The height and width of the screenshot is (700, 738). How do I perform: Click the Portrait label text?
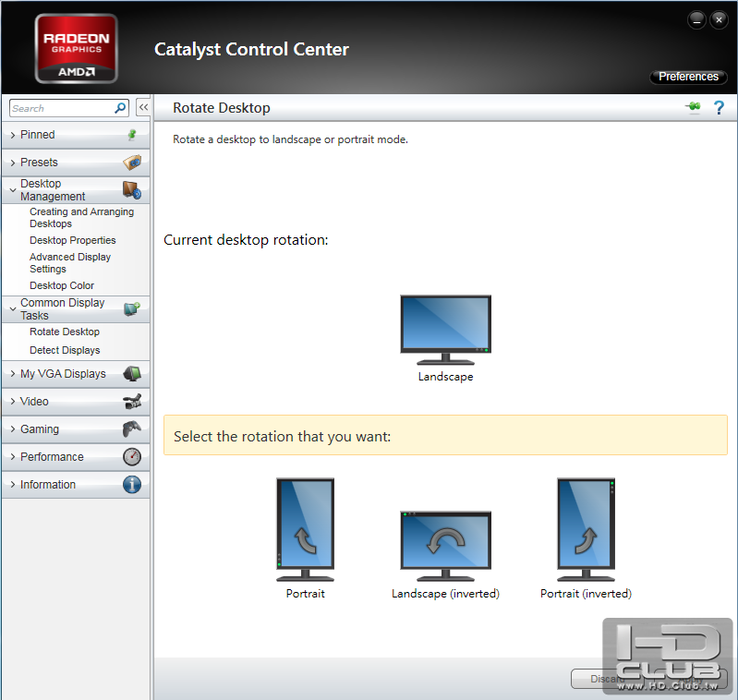coord(306,594)
